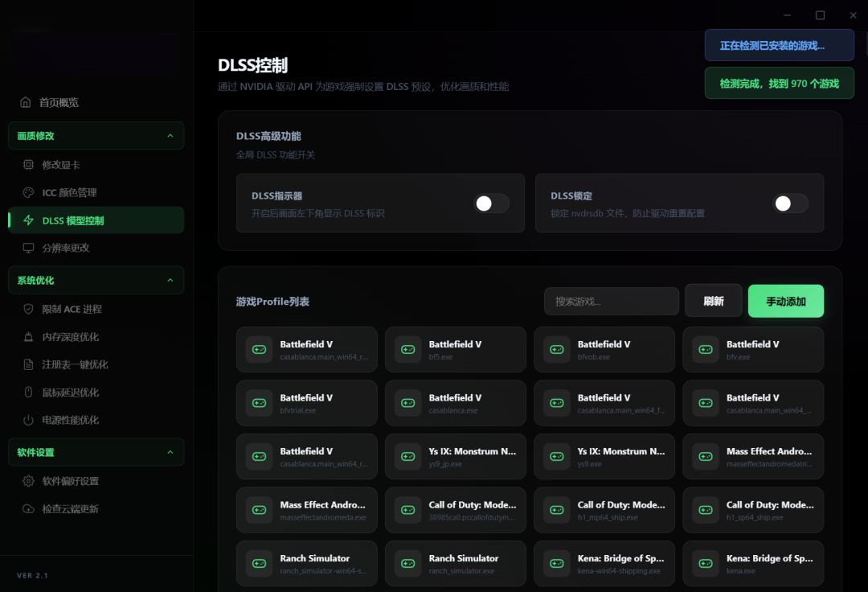Dismiss the 正在检测已安装的游戏 notification
This screenshot has height=592, width=868.
coord(779,45)
